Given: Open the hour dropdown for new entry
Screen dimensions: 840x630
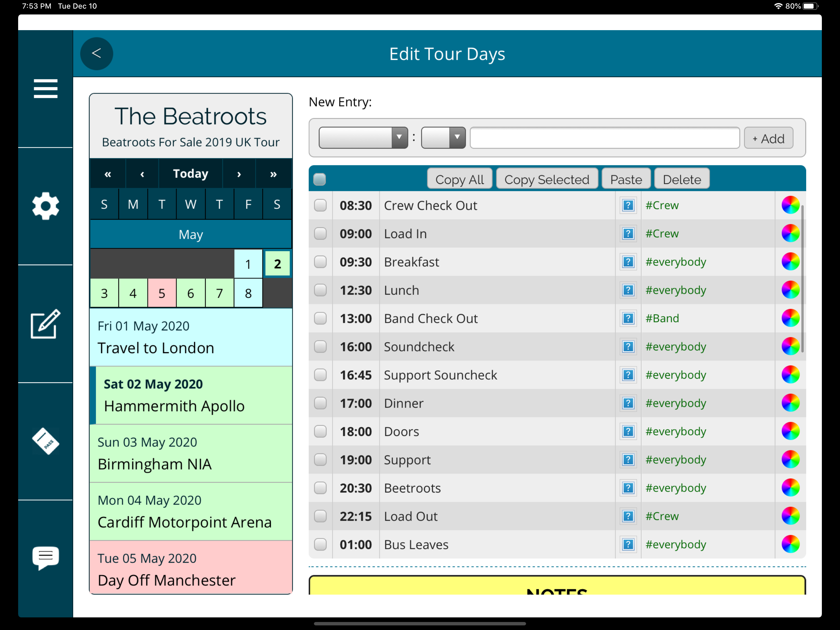Looking at the screenshot, I should click(x=363, y=138).
